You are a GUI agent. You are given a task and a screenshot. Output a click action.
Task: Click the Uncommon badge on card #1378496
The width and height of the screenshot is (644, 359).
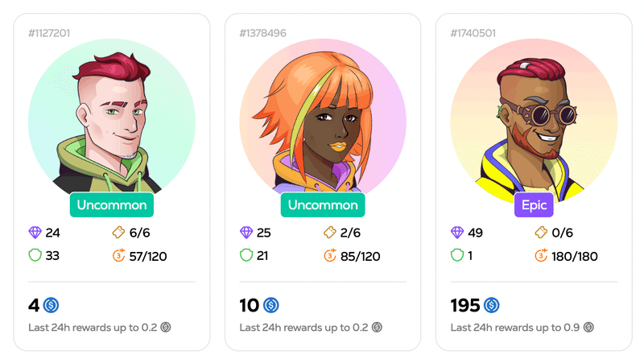point(323,204)
